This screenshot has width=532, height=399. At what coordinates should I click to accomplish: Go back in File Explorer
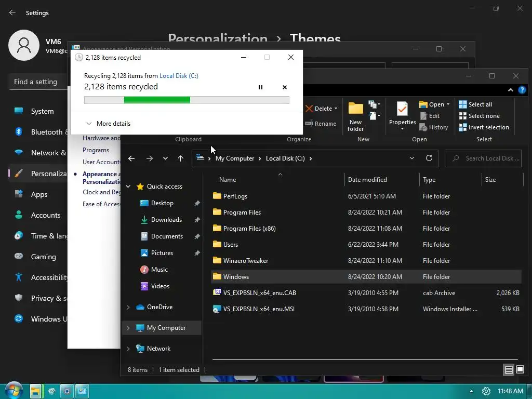pos(131,158)
